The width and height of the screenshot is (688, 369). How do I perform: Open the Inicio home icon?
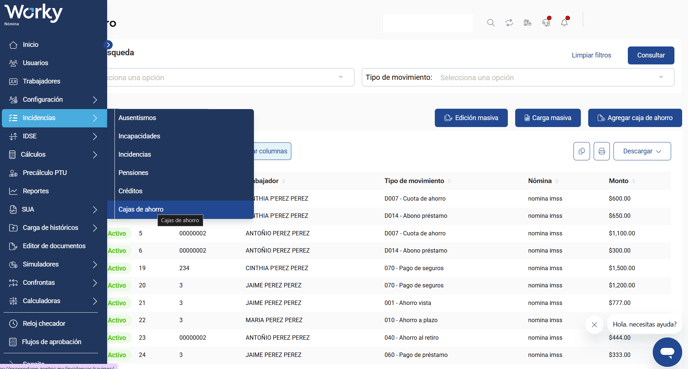coord(13,45)
